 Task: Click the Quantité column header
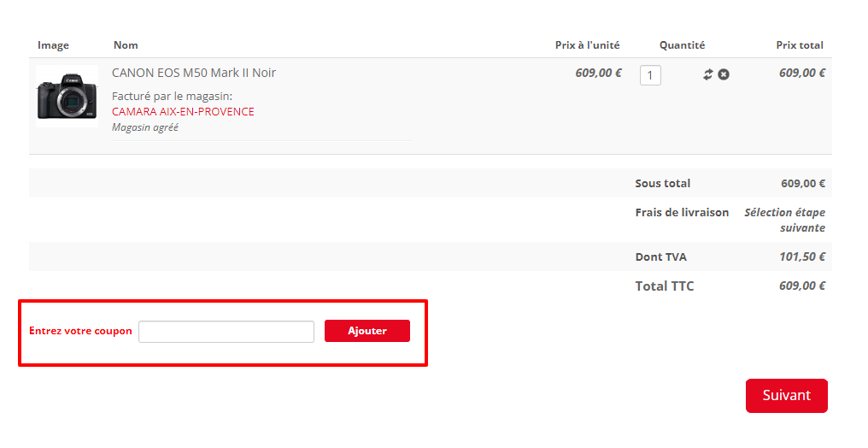(682, 45)
